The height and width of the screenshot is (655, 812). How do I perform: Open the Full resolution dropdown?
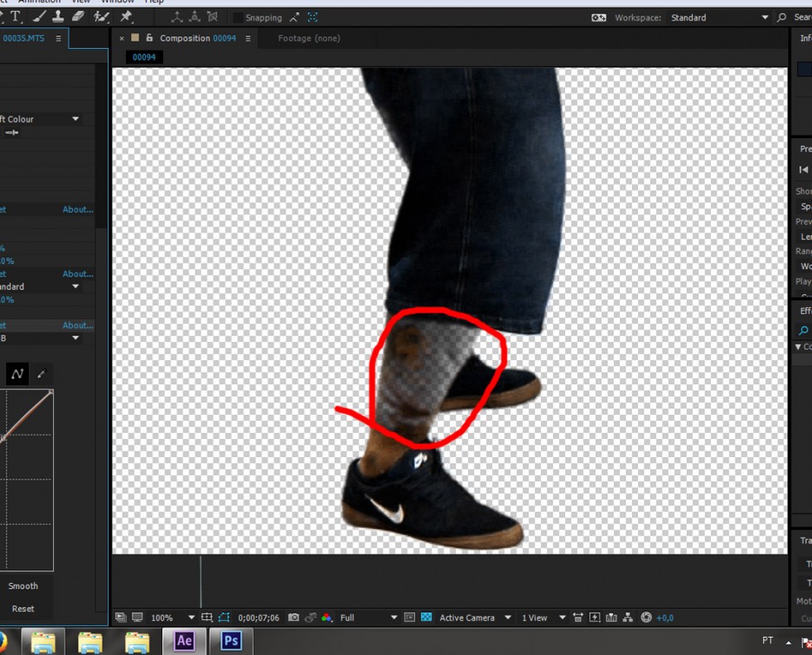[x=393, y=618]
